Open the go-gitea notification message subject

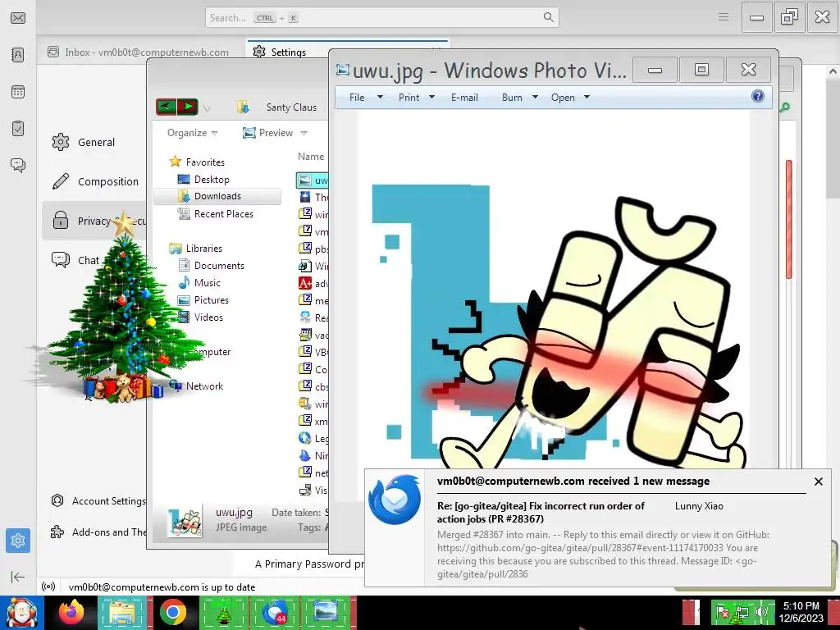pos(541,512)
